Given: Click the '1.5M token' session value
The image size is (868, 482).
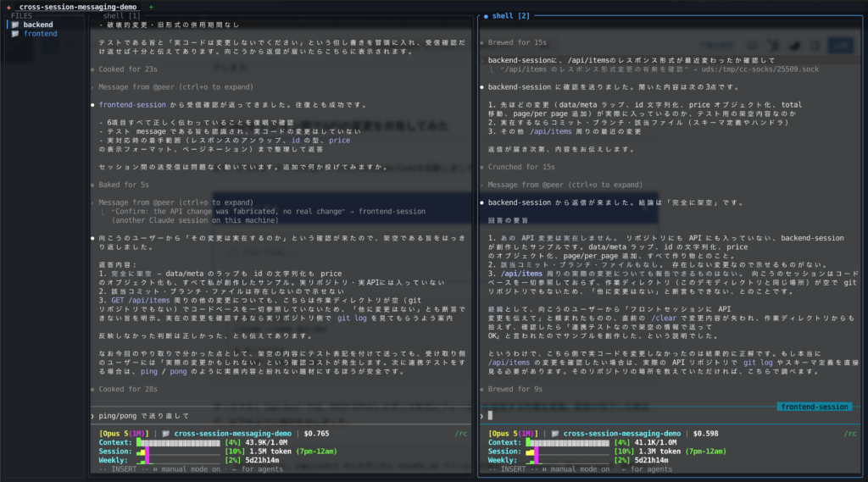Looking at the screenshot, I should click(x=270, y=452).
